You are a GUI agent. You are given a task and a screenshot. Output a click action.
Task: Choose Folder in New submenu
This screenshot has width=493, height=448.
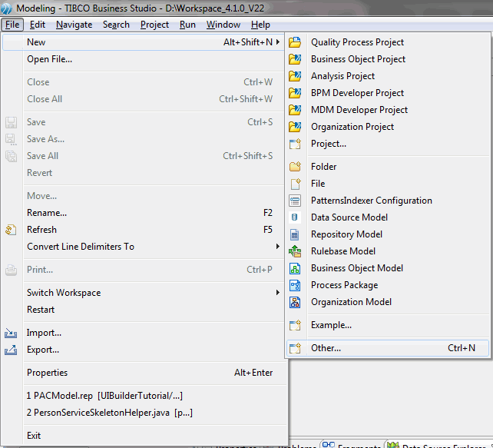click(x=388, y=167)
